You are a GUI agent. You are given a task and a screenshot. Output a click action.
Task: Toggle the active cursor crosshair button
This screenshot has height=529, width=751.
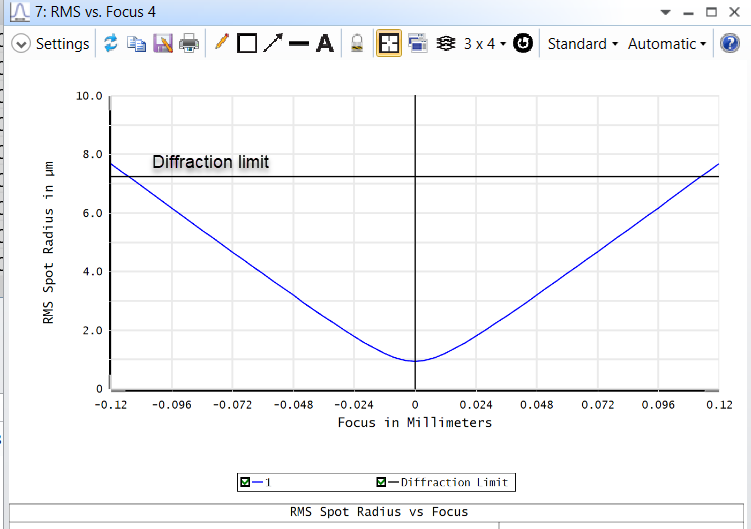[389, 43]
